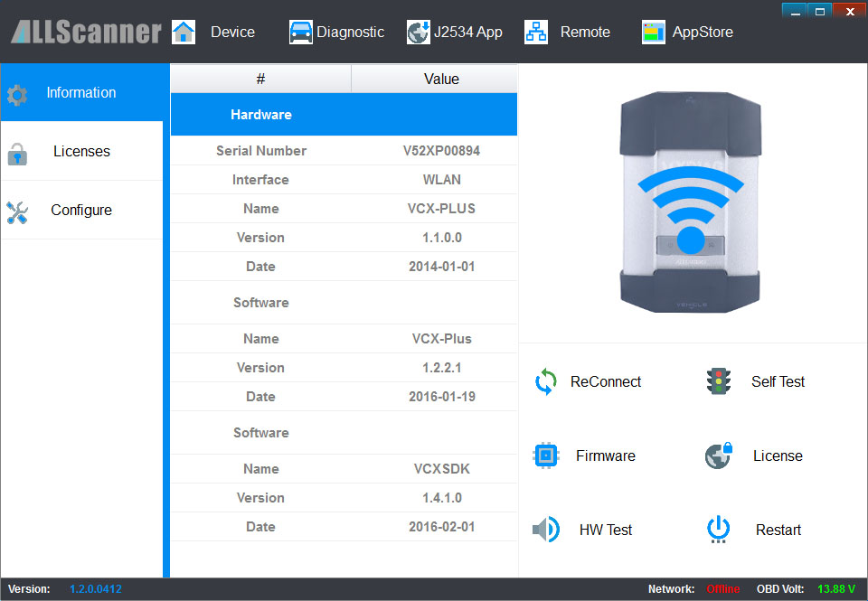This screenshot has width=868, height=601.
Task: Click the Configure tools icon
Action: pyautogui.click(x=17, y=212)
